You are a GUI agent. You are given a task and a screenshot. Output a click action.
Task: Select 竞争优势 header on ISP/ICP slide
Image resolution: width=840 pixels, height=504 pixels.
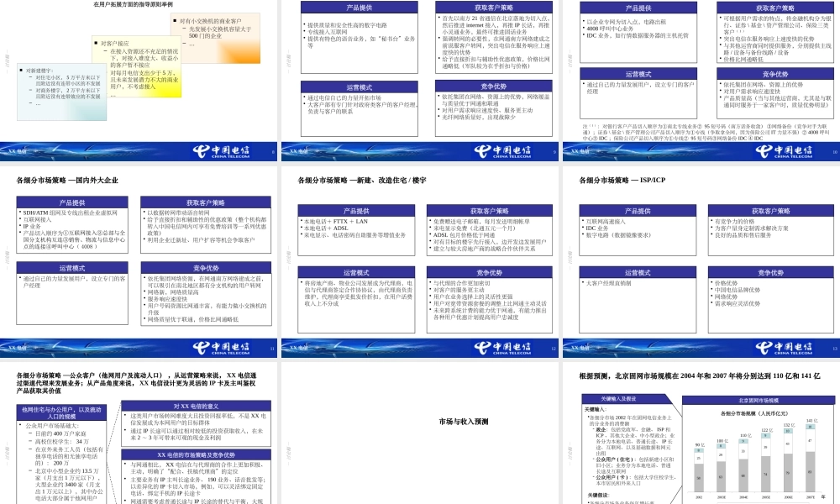(x=771, y=273)
